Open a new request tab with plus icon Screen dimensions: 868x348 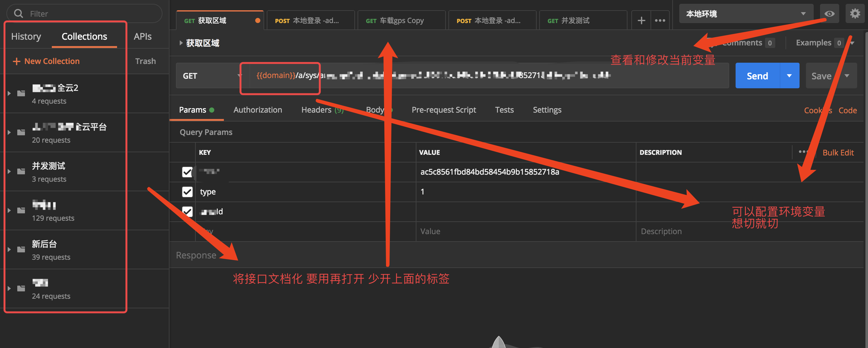(641, 20)
